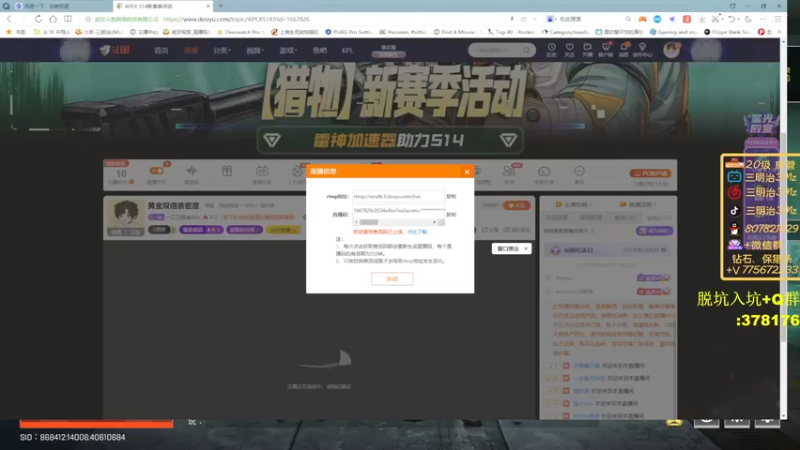Click the scissors screenshot toolbar icon
Image resolution: width=800 pixels, height=450 pixels.
716,19
